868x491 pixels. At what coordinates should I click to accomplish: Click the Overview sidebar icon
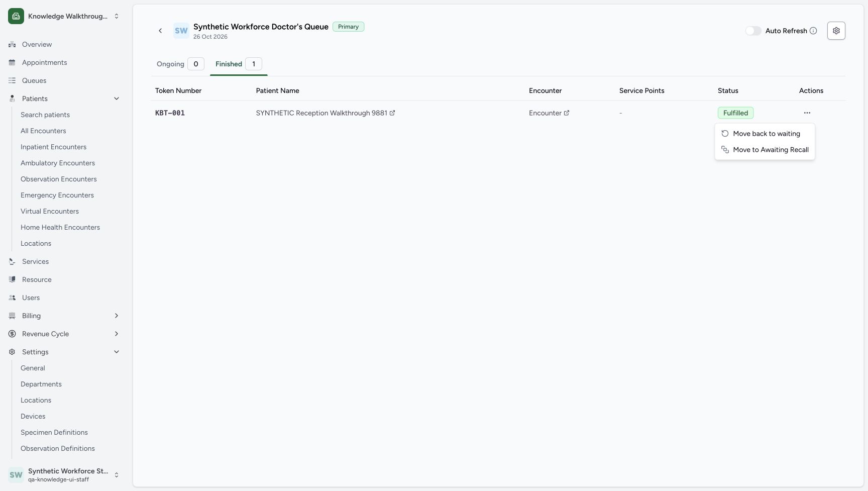(x=12, y=45)
